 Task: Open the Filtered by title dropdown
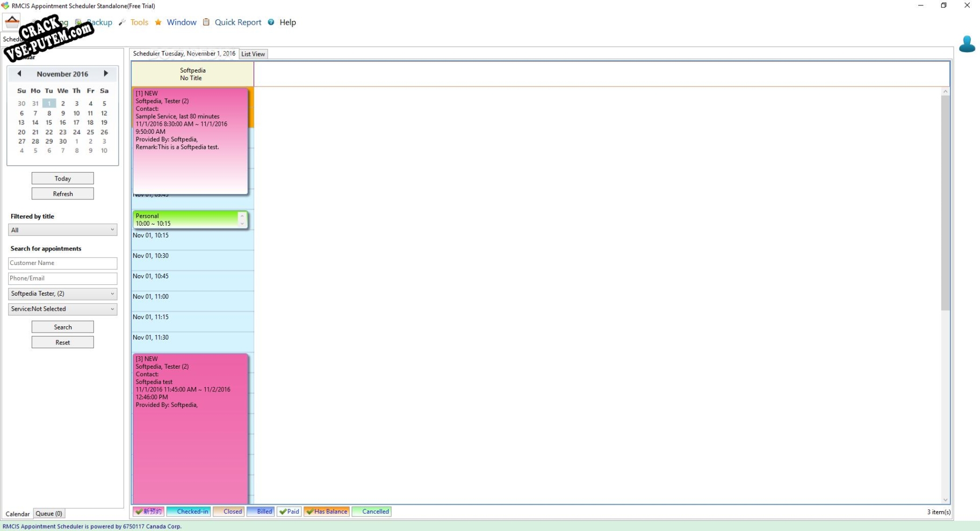pyautogui.click(x=63, y=230)
